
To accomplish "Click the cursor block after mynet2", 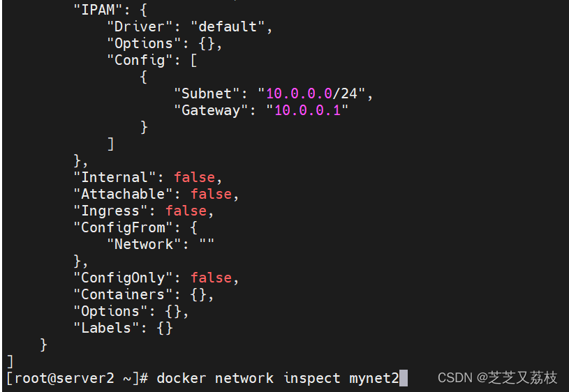I will (404, 378).
